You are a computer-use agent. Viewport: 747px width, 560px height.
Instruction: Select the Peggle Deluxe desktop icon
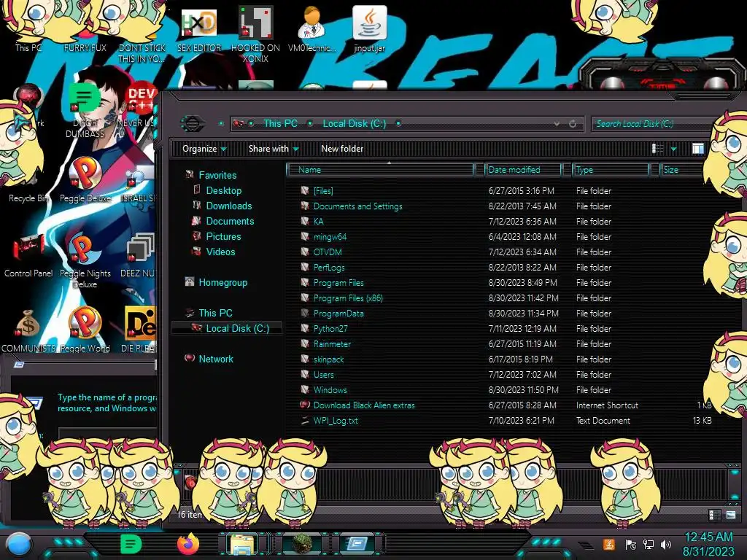coord(85,180)
